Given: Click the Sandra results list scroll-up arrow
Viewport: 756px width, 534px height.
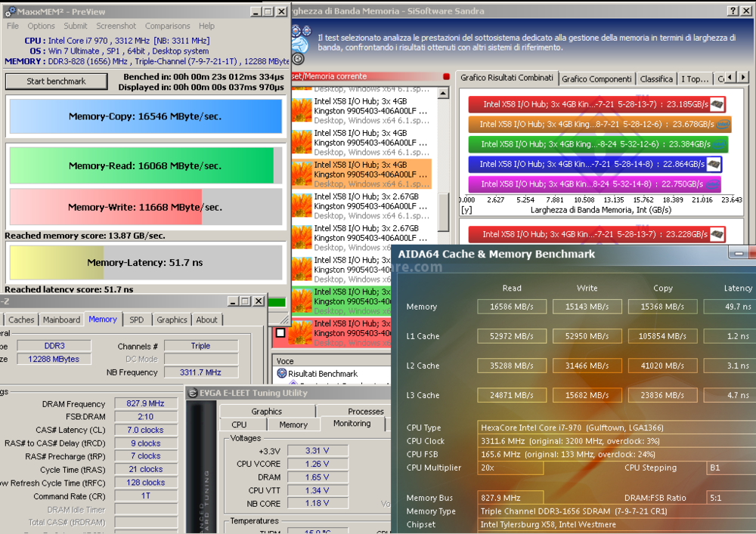Looking at the screenshot, I should [443, 93].
